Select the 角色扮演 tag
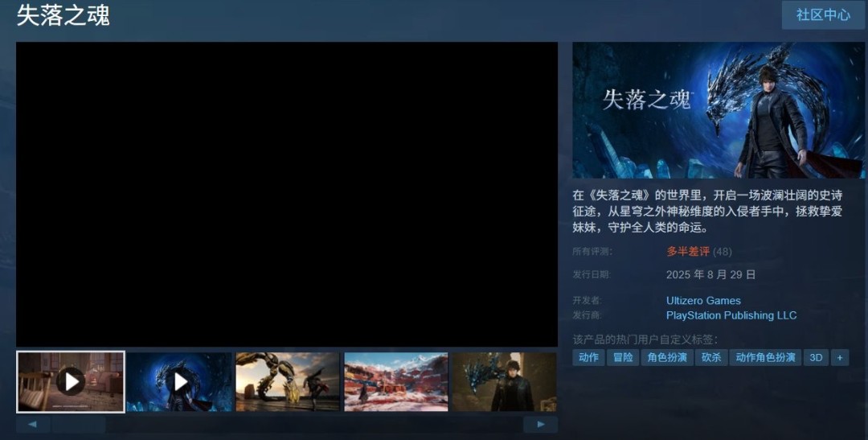 pyautogui.click(x=667, y=357)
